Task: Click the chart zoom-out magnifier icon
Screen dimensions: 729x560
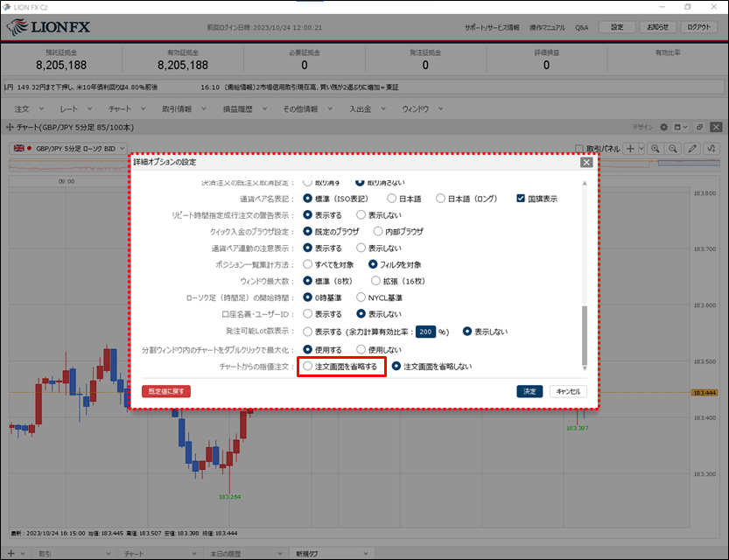Action: pos(673,149)
